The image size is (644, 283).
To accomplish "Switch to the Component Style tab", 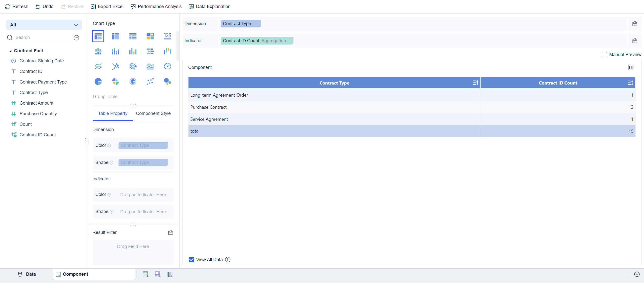I will tap(153, 113).
